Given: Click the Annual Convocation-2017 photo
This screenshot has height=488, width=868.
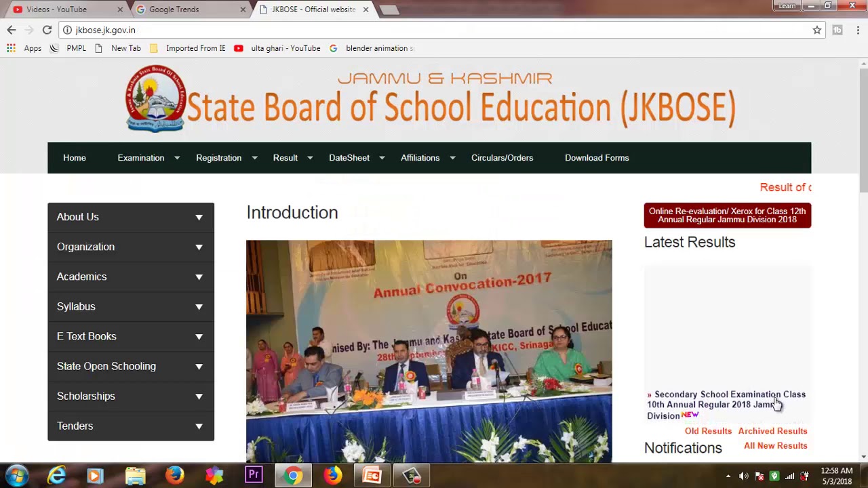Looking at the screenshot, I should point(429,351).
